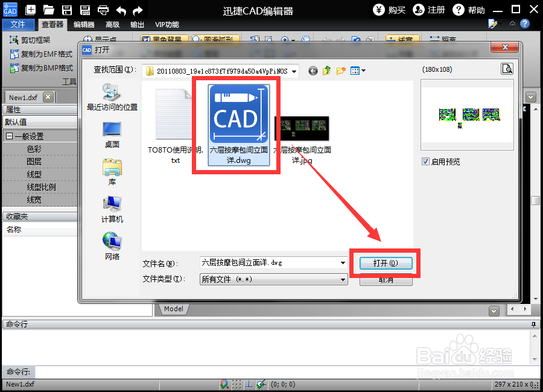The width and height of the screenshot is (543, 392).
Task: Click the preview magnifier icon in dialog
Action: coord(507,69)
